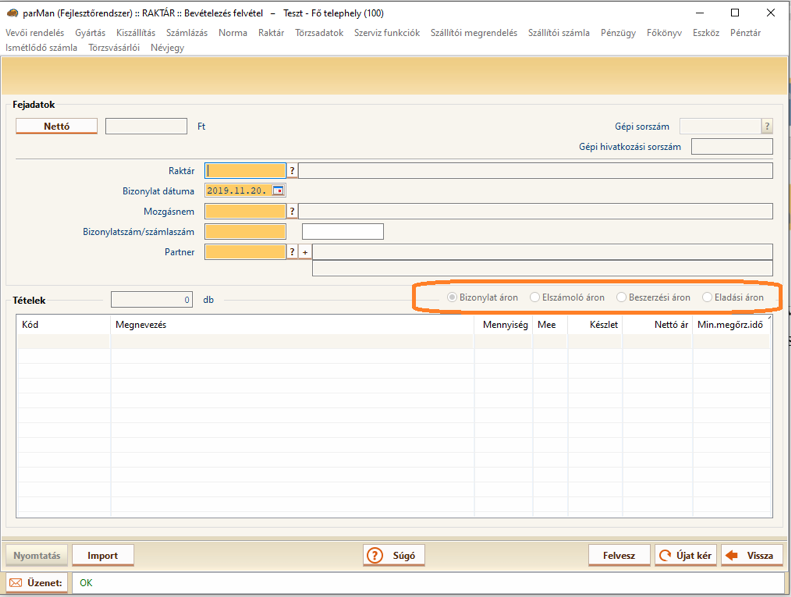Click the Import button
The image size is (791, 597).
click(x=103, y=556)
